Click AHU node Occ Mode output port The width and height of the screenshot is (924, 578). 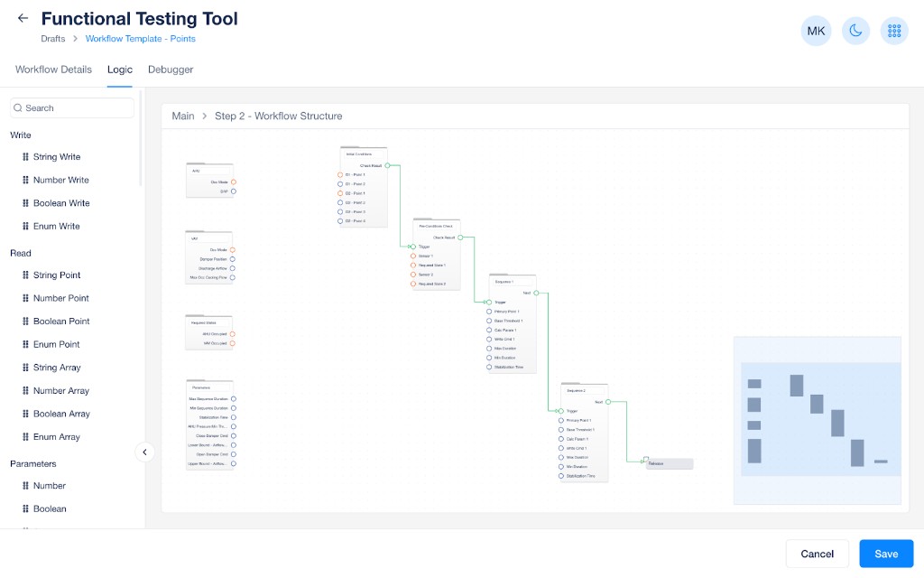point(234,182)
